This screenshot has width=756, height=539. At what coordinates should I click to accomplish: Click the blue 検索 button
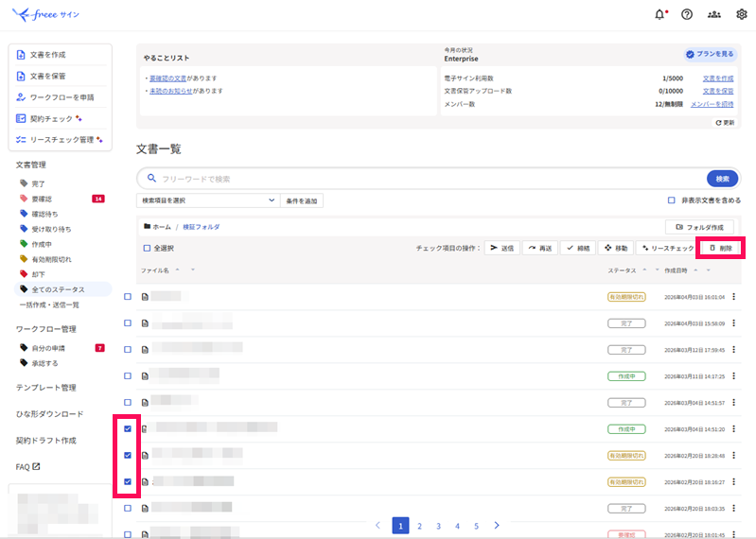tap(722, 179)
